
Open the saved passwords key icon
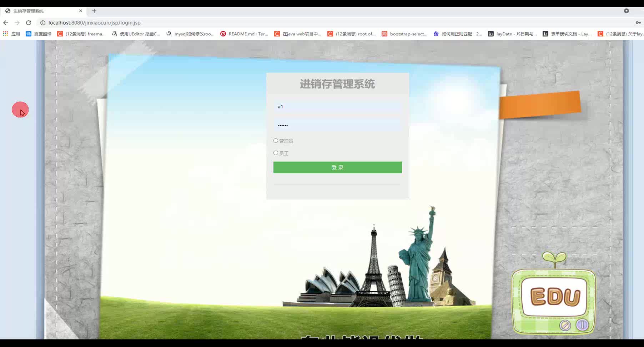click(x=638, y=22)
